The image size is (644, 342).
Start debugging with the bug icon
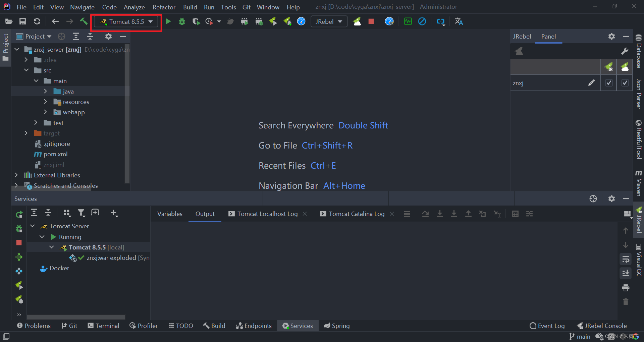tap(182, 21)
